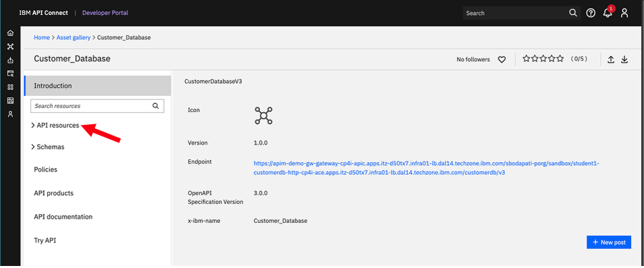
Task: Select the API network icon in left sidebar
Action: point(11,47)
